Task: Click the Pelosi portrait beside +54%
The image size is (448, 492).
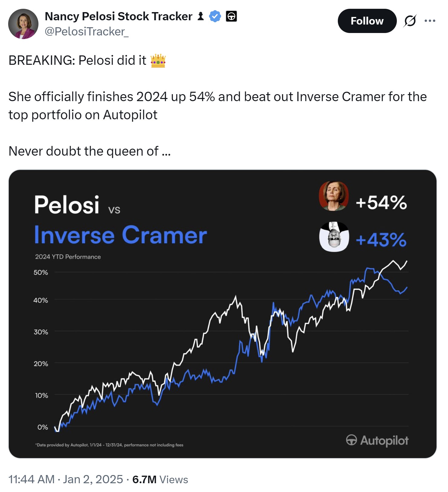Action: pyautogui.click(x=334, y=196)
